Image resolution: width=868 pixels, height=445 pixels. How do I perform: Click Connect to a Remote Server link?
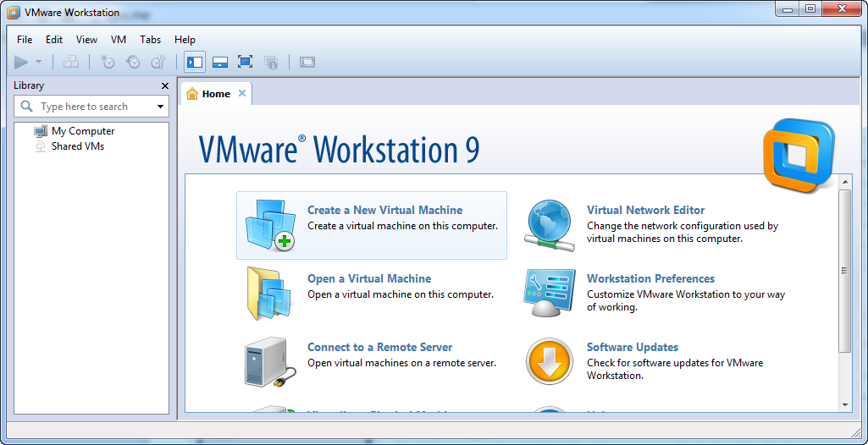pos(379,347)
